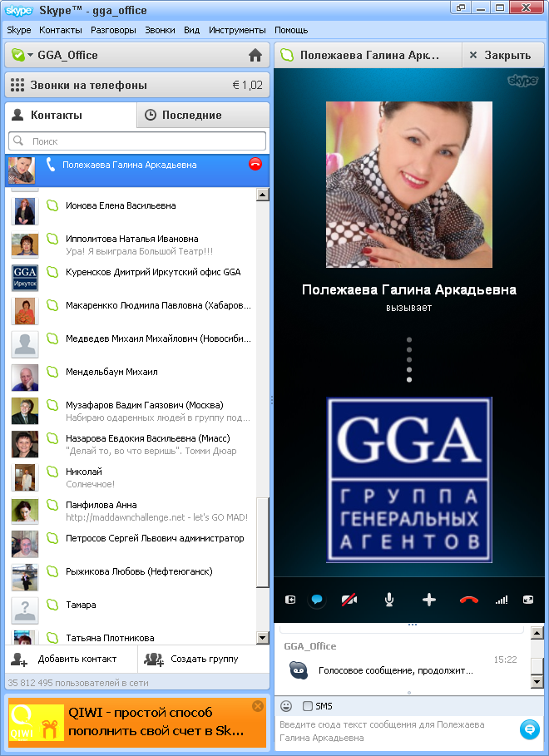Select contact Музафаров Вадим Гаязович
549x756 pixels.
coord(131,411)
